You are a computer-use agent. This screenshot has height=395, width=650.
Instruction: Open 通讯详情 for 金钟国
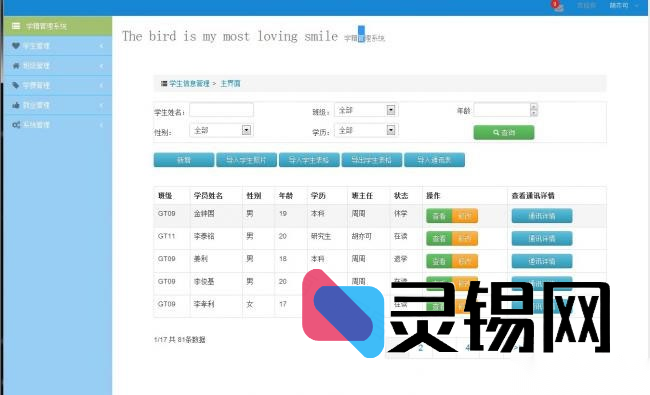[542, 216]
